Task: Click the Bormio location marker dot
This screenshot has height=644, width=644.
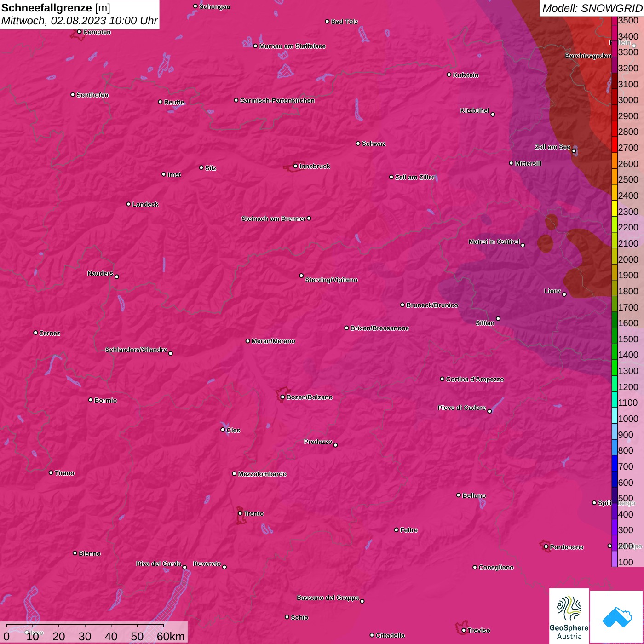Action: (91, 400)
